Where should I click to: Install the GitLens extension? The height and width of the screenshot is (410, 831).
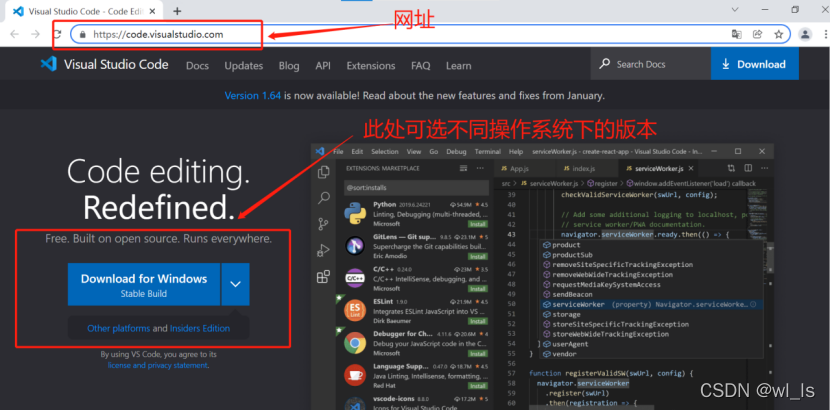coord(478,256)
